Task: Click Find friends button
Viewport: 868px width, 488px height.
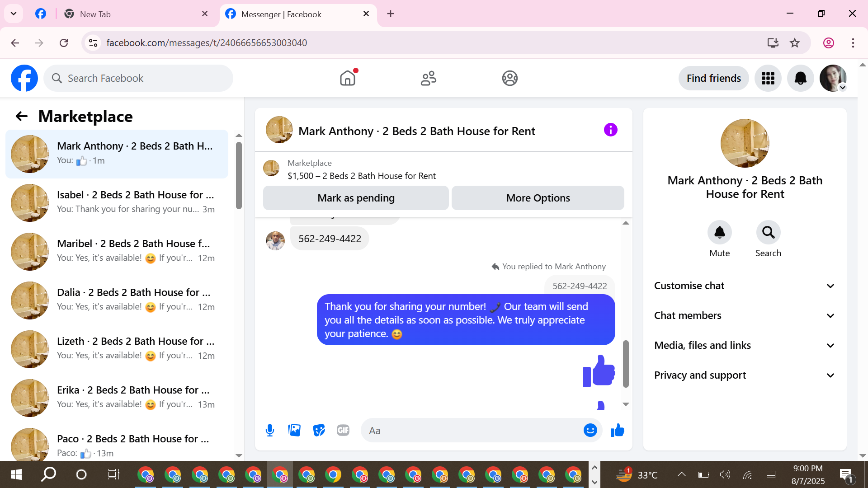Action: coord(713,78)
